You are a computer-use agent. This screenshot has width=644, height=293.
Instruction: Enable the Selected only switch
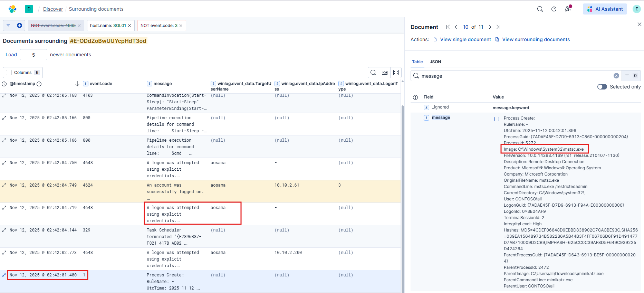602,87
